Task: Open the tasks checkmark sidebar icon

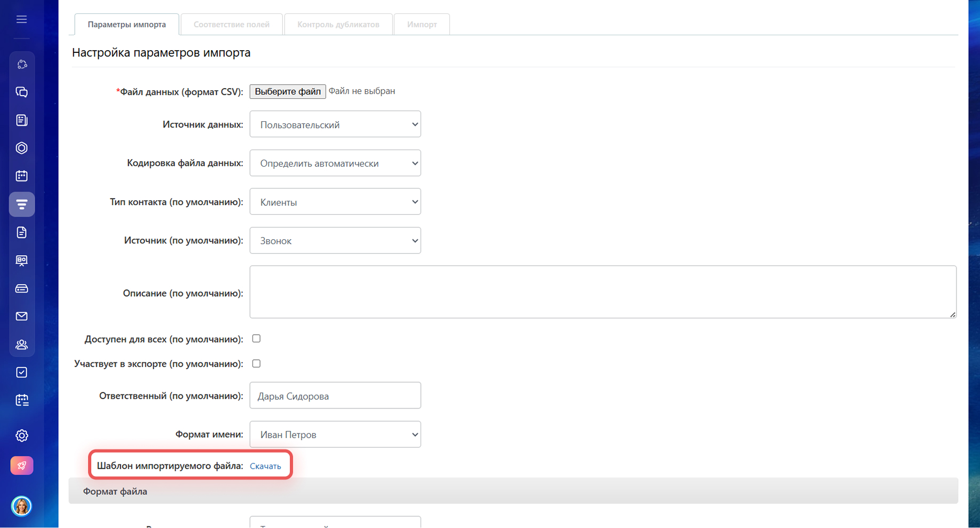Action: click(21, 373)
